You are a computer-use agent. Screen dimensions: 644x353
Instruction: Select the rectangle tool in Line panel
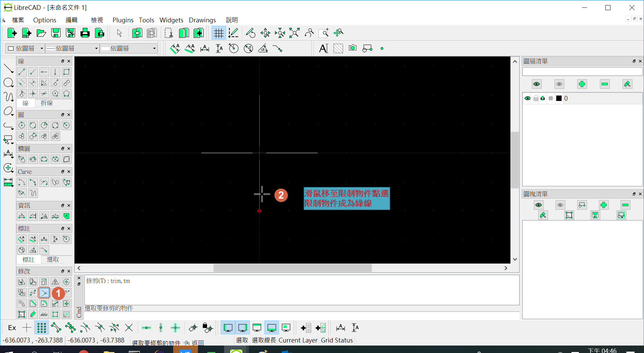(66, 72)
